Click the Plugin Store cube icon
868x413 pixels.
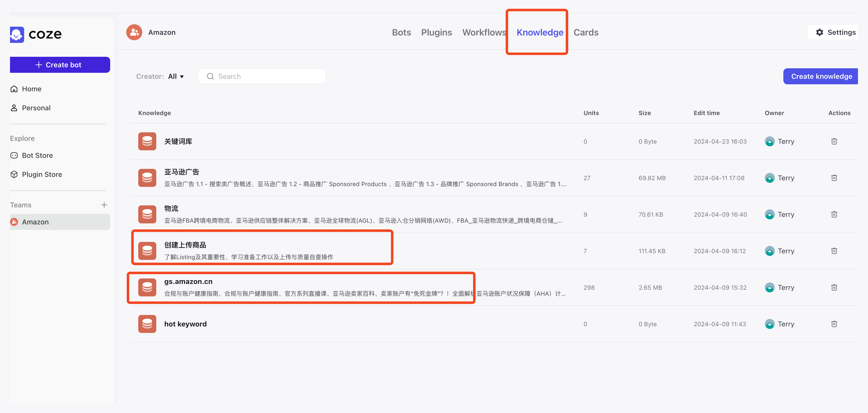pos(14,174)
